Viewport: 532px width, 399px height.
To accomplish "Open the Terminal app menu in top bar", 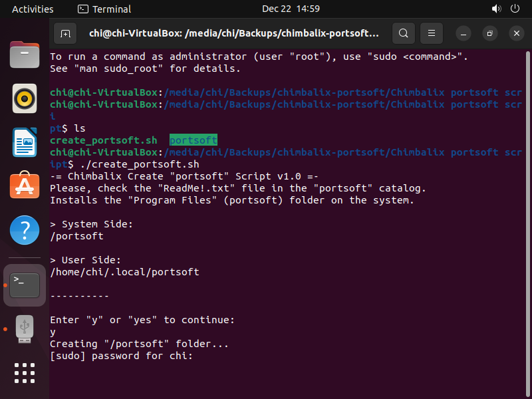I will coord(104,9).
